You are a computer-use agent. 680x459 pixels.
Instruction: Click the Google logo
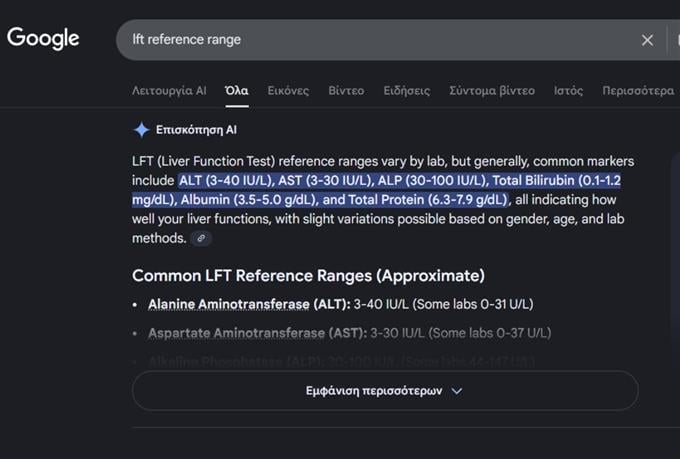[43, 39]
